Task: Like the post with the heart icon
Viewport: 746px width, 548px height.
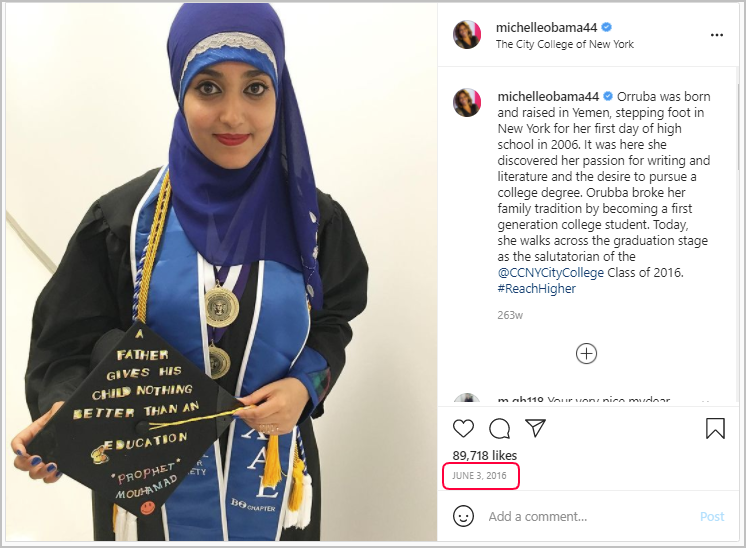Action: pos(463,428)
